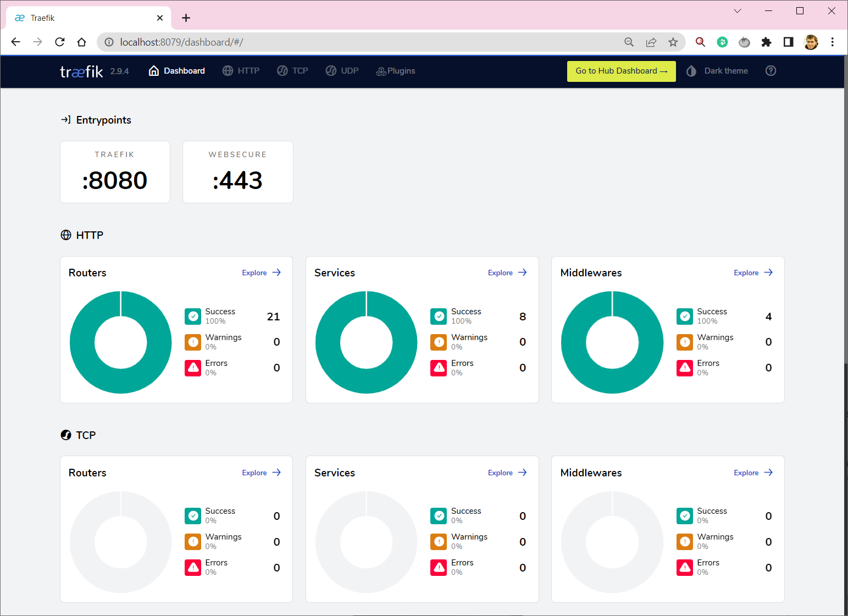Image resolution: width=848 pixels, height=616 pixels.
Task: Open the browser tab search chevron
Action: pos(737,11)
